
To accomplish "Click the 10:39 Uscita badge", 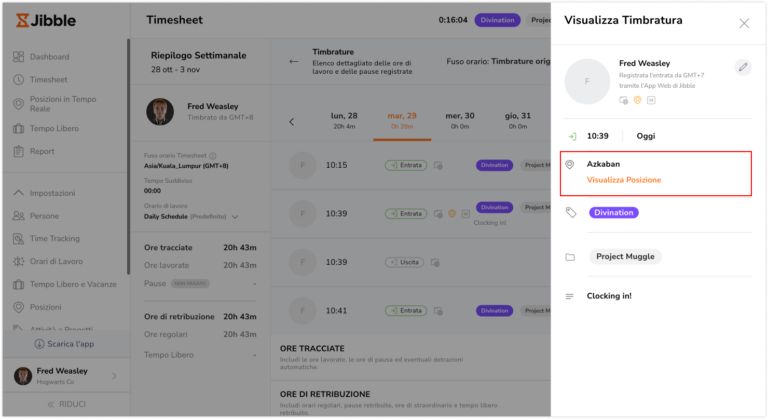I will pos(405,262).
